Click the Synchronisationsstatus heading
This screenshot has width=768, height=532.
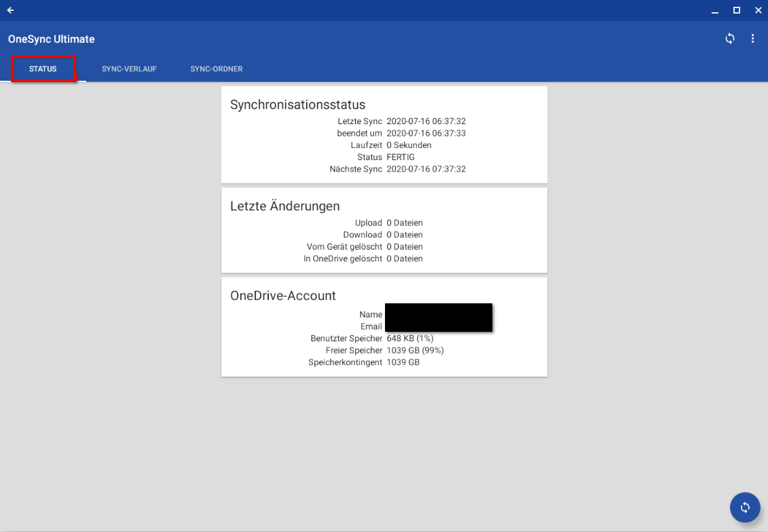298,104
